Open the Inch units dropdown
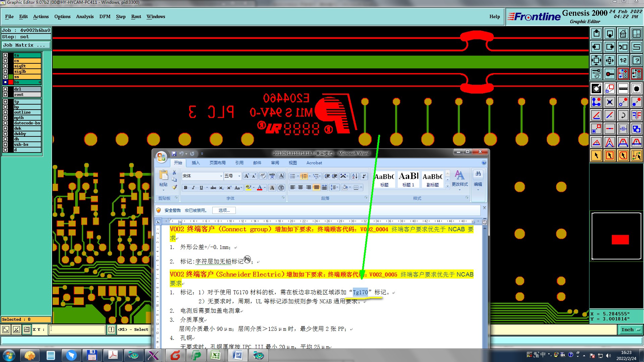Image resolution: width=644 pixels, height=362 pixels. point(630,330)
